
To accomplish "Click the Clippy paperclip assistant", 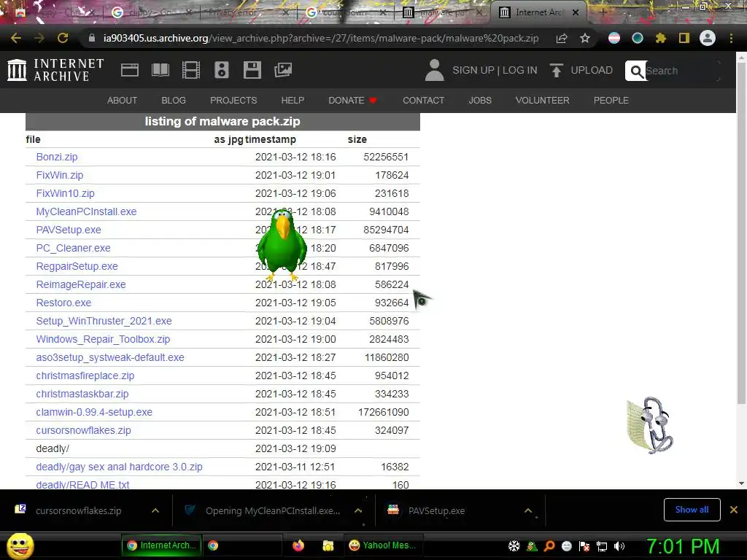I will pos(650,425).
